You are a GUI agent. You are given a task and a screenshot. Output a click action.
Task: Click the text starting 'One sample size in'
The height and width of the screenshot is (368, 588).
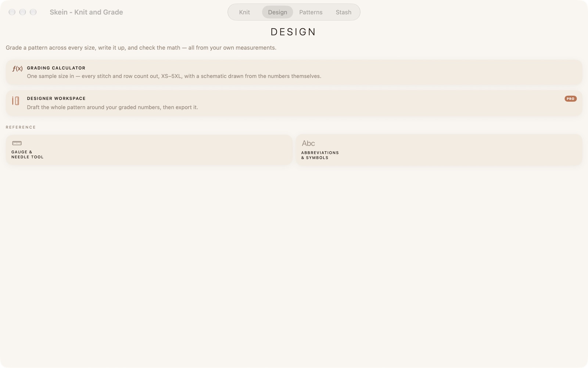click(x=174, y=76)
